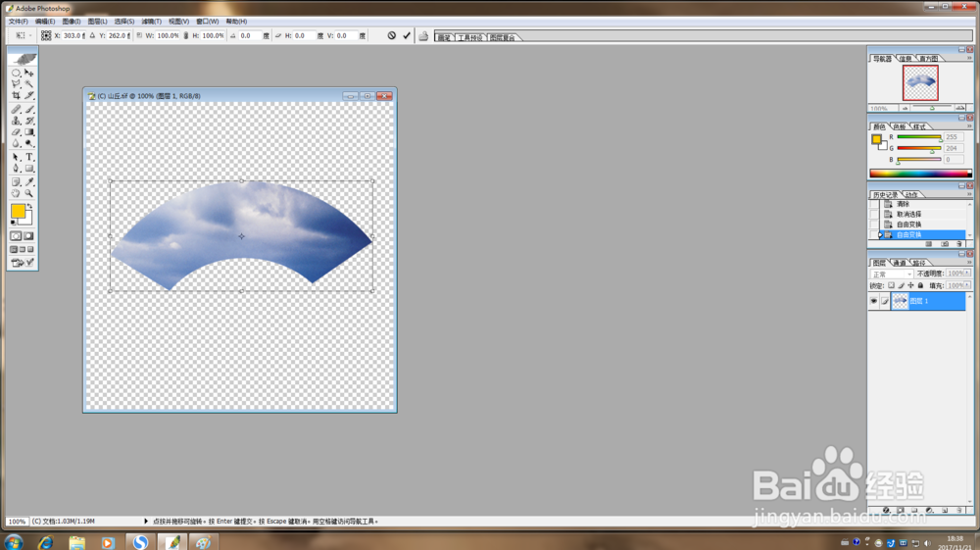Open the layer opacity slider arrow
Viewport: 980px width, 550px height.
coord(967,274)
